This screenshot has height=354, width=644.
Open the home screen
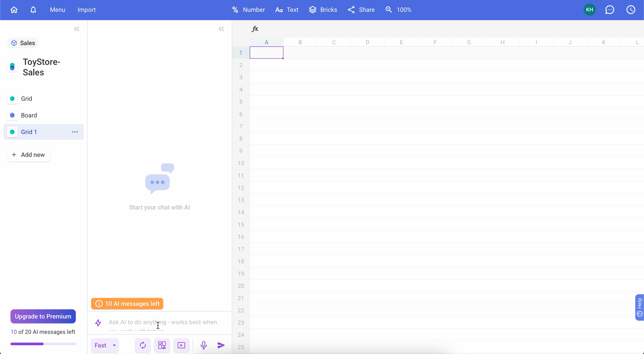click(14, 10)
